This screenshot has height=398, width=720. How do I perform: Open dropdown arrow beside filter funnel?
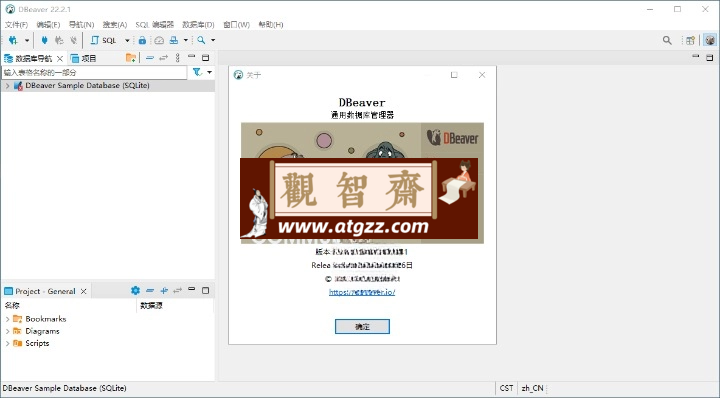tap(209, 73)
